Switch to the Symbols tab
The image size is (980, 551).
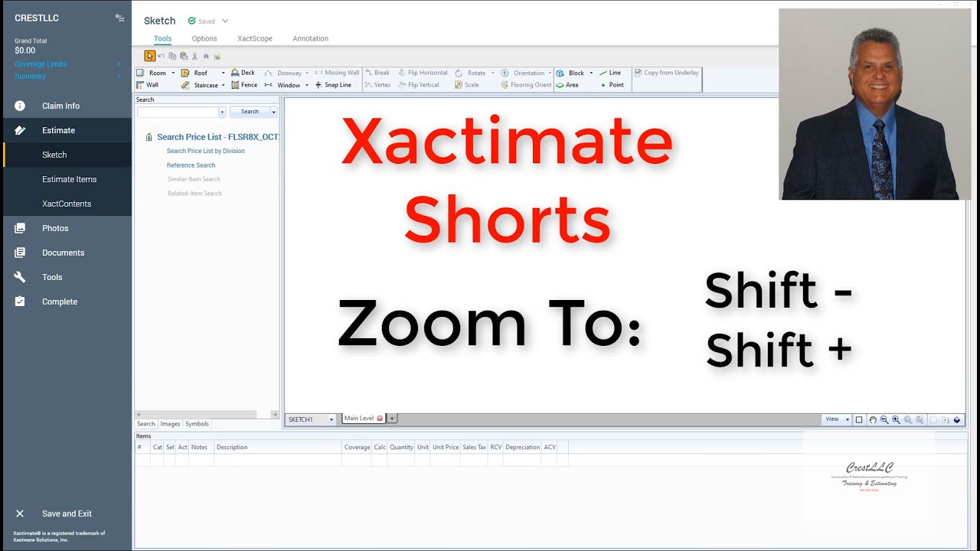click(x=197, y=424)
